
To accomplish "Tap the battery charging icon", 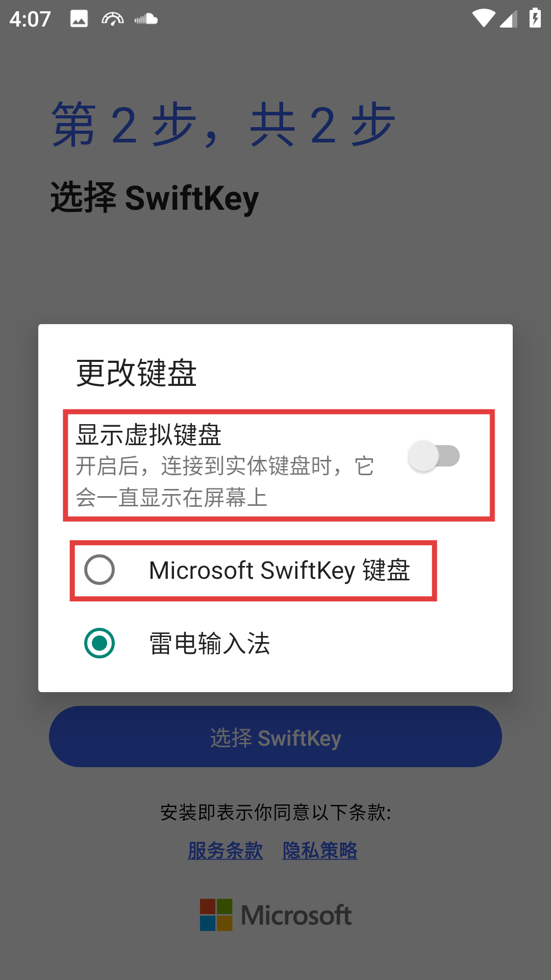I will point(535,18).
